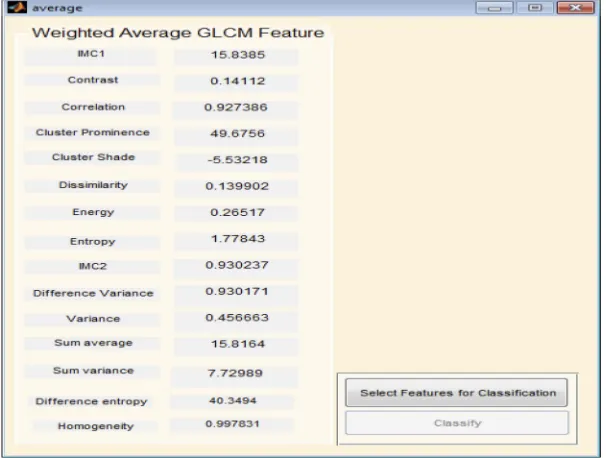Click the Sum average label
This screenshot has height=458, width=606.
pyautogui.click(x=94, y=343)
